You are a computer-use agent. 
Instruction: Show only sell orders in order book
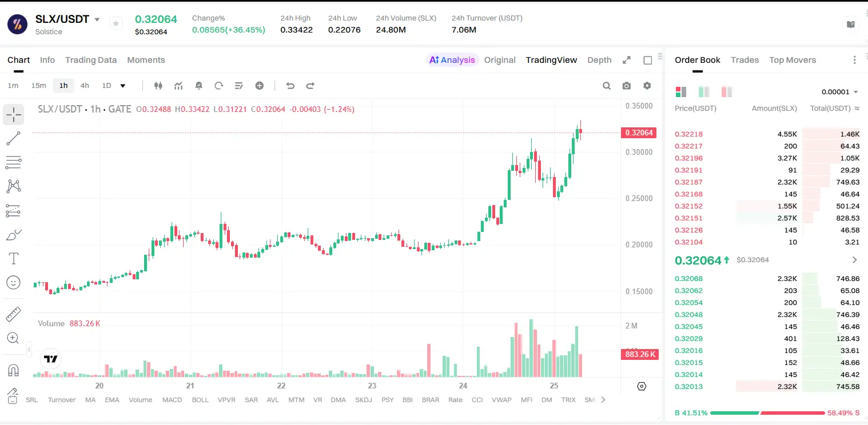727,92
